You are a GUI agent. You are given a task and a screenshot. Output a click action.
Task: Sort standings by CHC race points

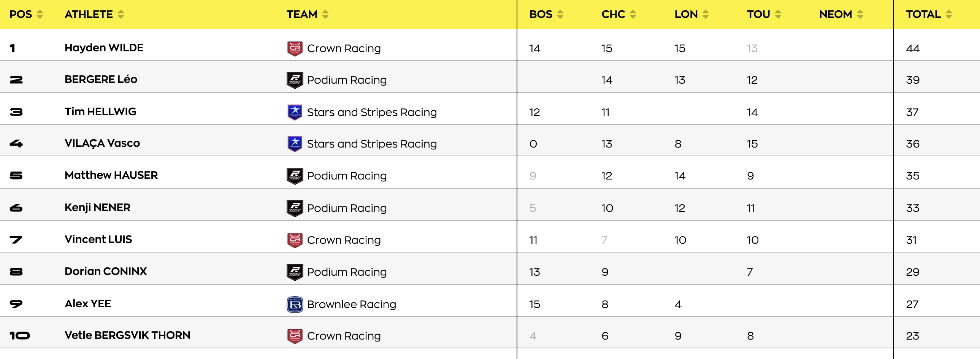(x=633, y=14)
